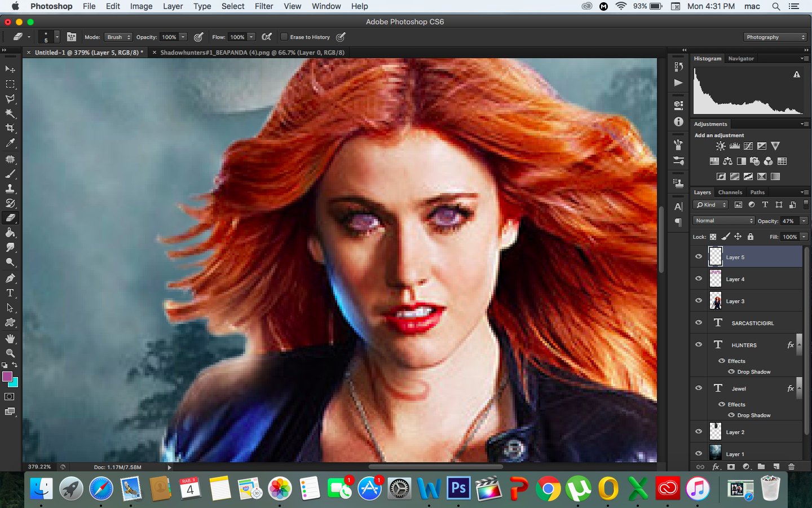This screenshot has height=508, width=812.
Task: Select the Zoom tool
Action: click(x=10, y=353)
